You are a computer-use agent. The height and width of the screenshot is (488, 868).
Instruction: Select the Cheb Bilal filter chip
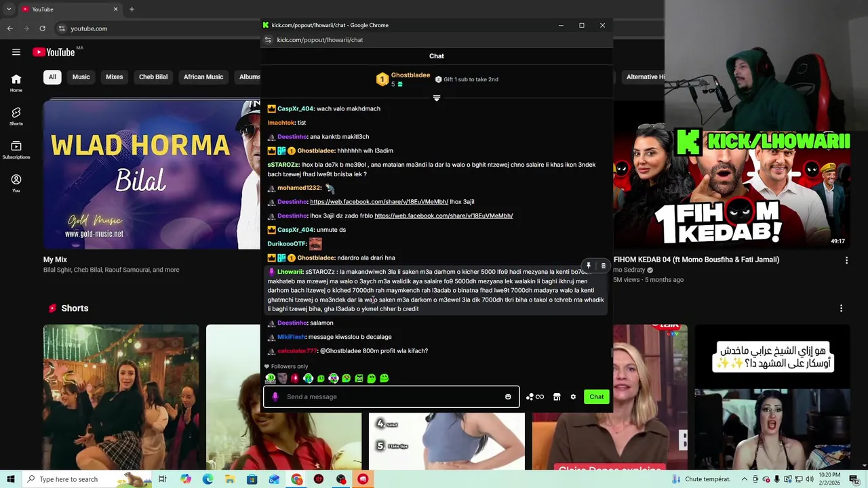click(x=153, y=77)
